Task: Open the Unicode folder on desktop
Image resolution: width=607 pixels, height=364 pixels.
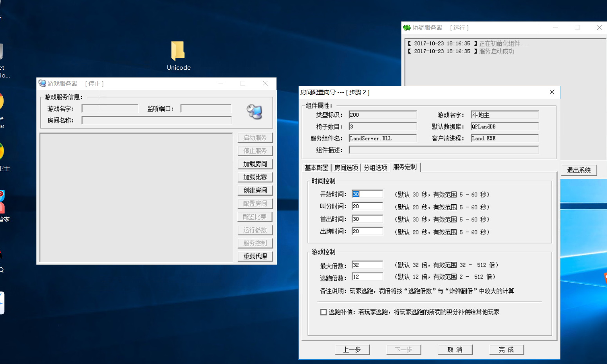Action: tap(178, 56)
